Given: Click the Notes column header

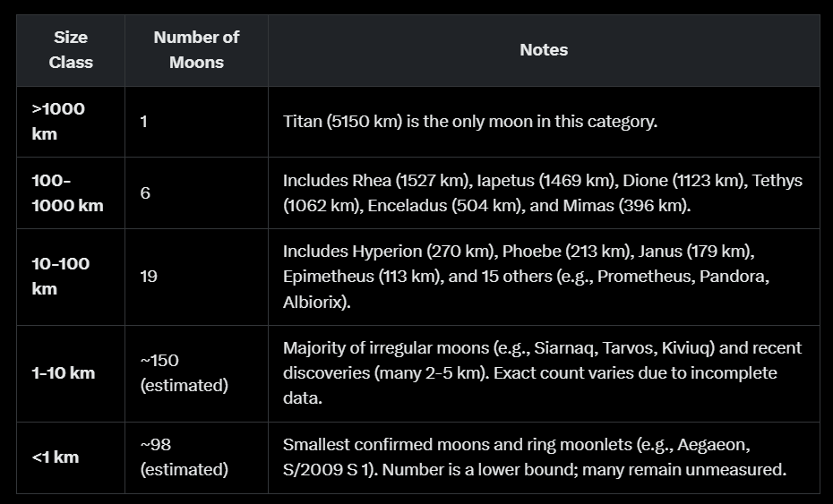Looking at the screenshot, I should click(544, 50).
